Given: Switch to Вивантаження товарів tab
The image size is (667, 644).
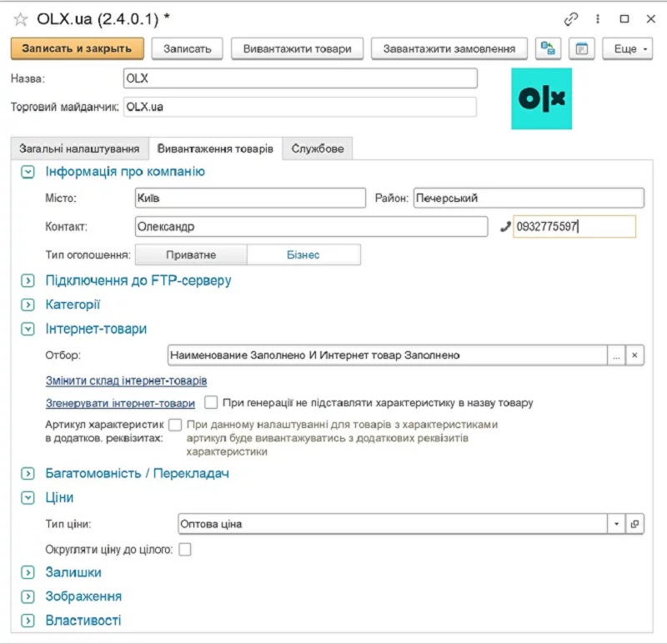Looking at the screenshot, I should [215, 149].
